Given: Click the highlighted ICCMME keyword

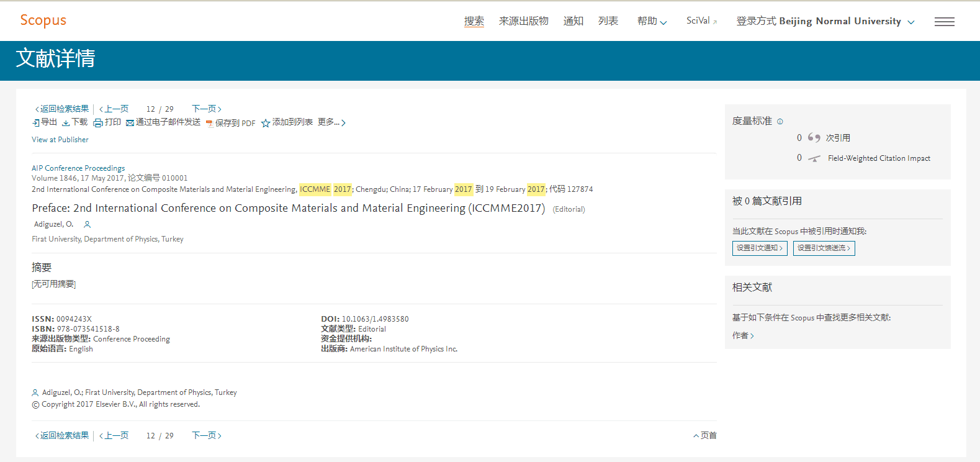Looking at the screenshot, I should (315, 189).
